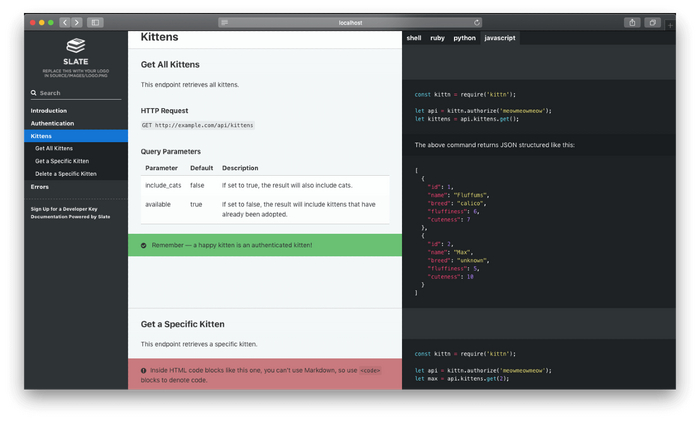Image resolution: width=700 pixels, height=421 pixels.
Task: Toggle the Safari sidebar button
Action: click(95, 22)
